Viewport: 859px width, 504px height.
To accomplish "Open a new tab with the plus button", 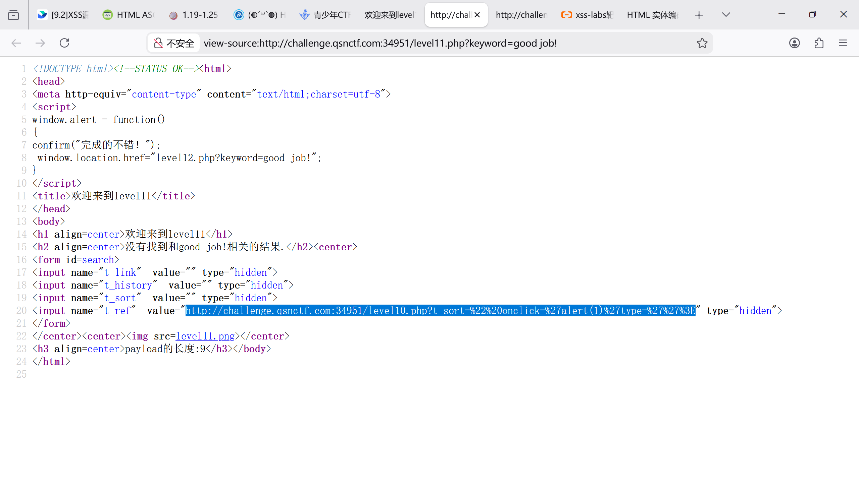I will [x=699, y=15].
